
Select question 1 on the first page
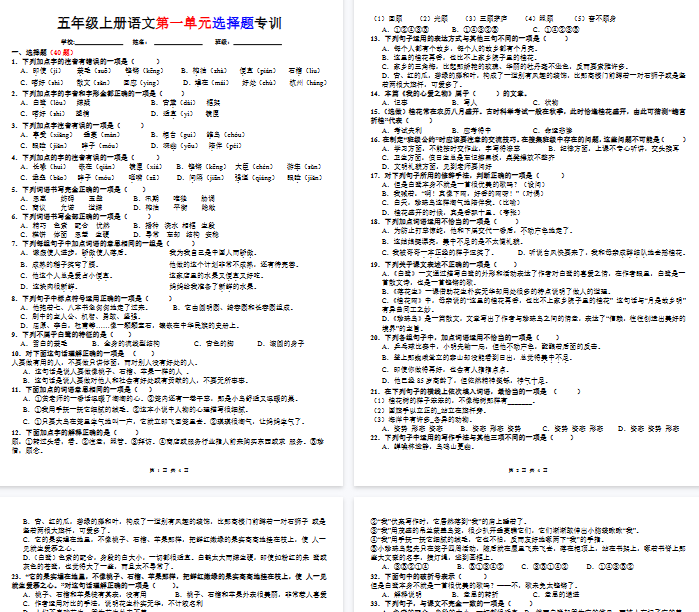(x=80, y=60)
